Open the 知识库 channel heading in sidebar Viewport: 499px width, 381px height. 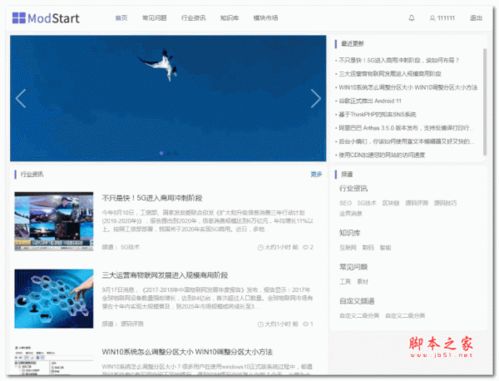(350, 232)
